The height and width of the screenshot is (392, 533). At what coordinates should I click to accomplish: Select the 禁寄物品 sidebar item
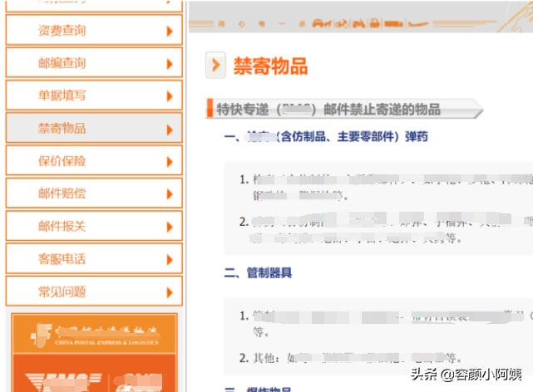(x=94, y=128)
